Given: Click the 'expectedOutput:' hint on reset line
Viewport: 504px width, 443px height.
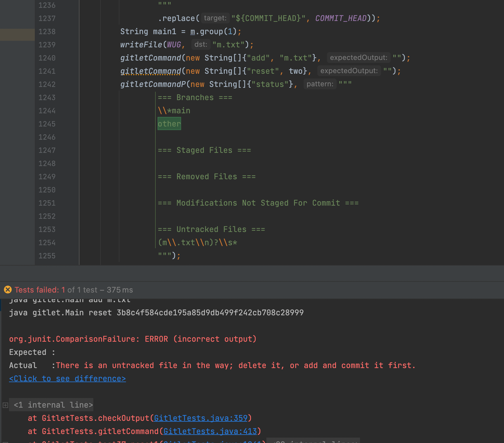Looking at the screenshot, I should (x=349, y=71).
